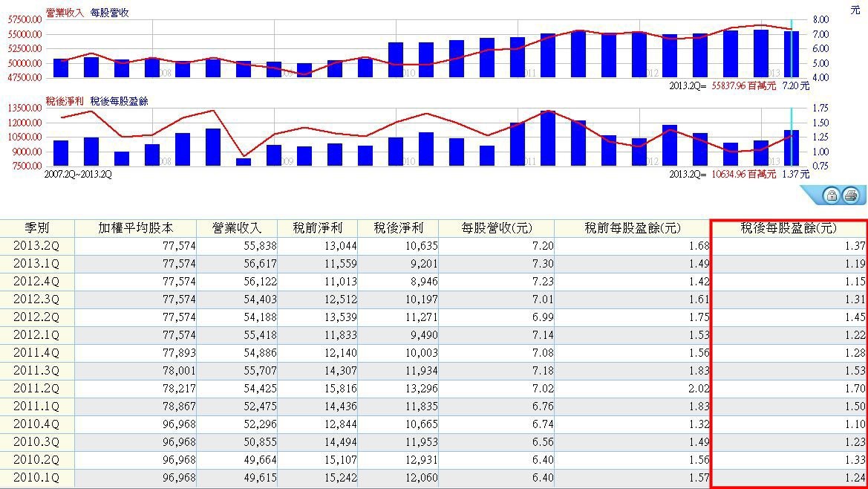Select the 2012.1Q row label
868x489 pixels.
36,335
